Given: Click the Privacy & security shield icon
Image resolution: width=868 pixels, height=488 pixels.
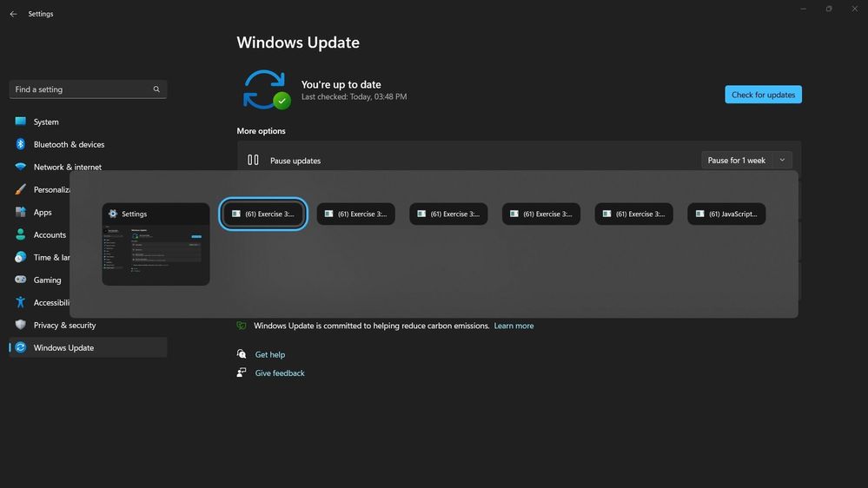Looking at the screenshot, I should 21,325.
